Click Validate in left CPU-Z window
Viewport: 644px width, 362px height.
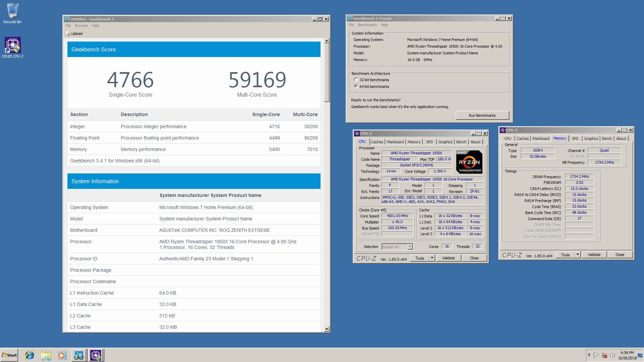448,258
